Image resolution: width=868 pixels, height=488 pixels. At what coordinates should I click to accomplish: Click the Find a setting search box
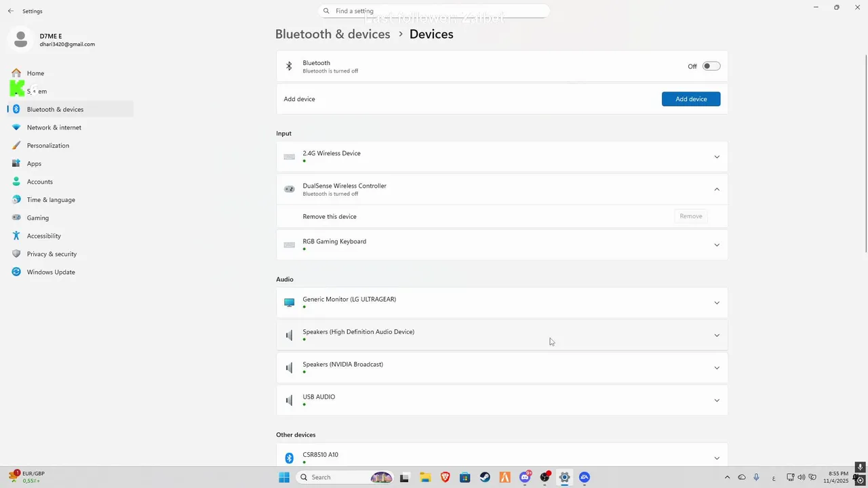434,11
